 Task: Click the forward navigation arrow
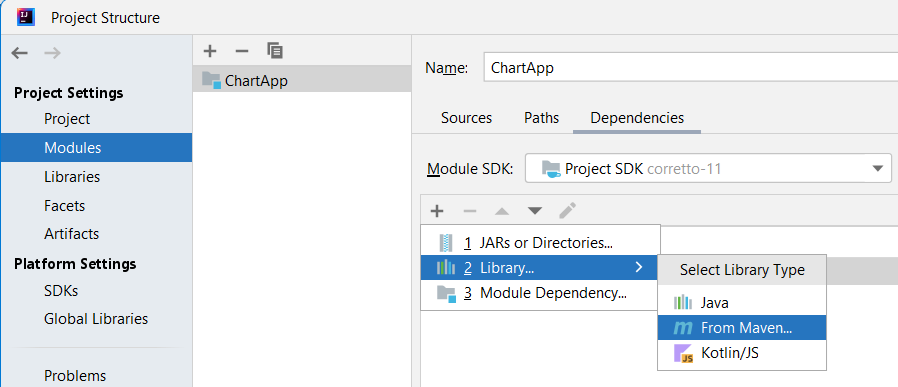[52, 53]
